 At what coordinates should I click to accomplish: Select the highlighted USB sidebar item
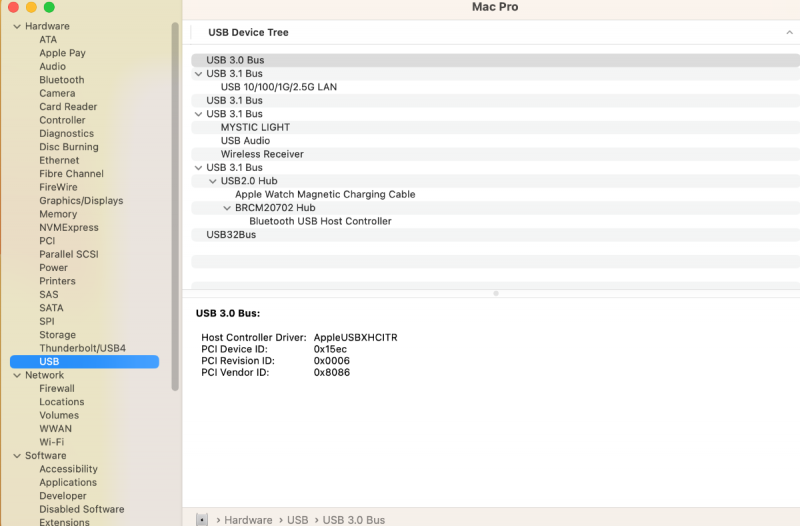click(85, 362)
